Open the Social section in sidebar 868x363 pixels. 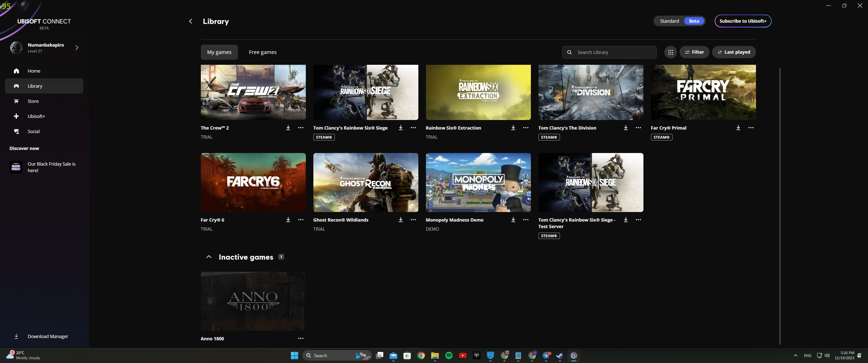pos(33,131)
